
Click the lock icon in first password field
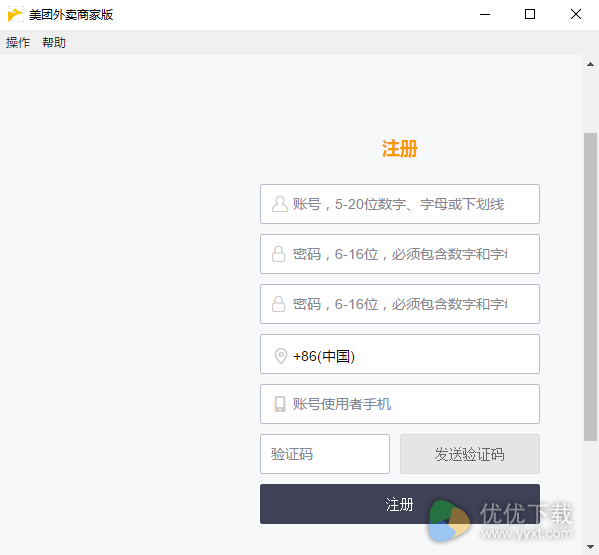[x=278, y=254]
